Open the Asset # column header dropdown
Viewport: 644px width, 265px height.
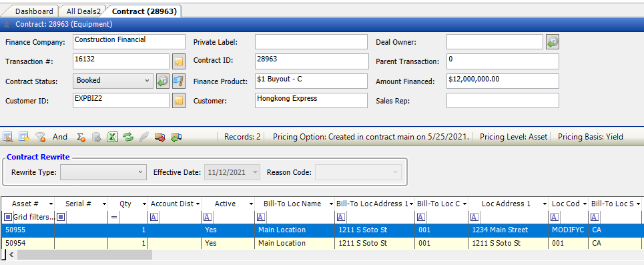coord(51,204)
